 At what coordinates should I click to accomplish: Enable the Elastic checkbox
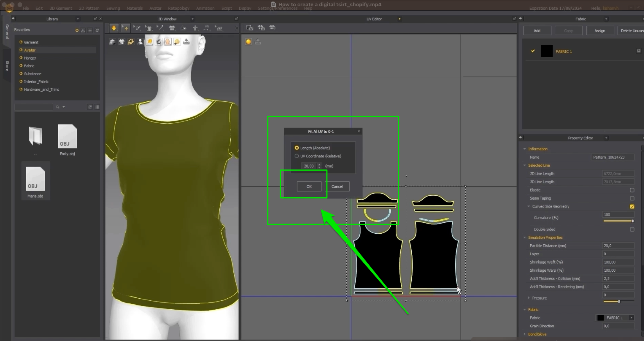click(632, 190)
